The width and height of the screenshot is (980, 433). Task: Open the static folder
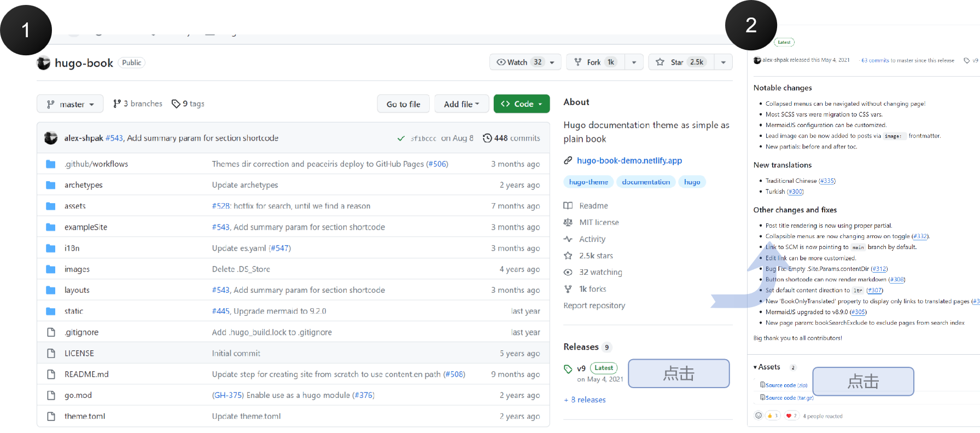tap(74, 311)
